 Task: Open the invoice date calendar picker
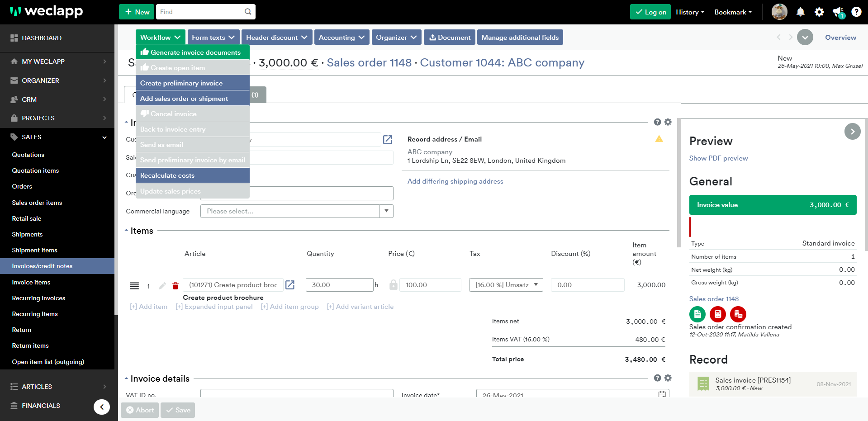[662, 394]
